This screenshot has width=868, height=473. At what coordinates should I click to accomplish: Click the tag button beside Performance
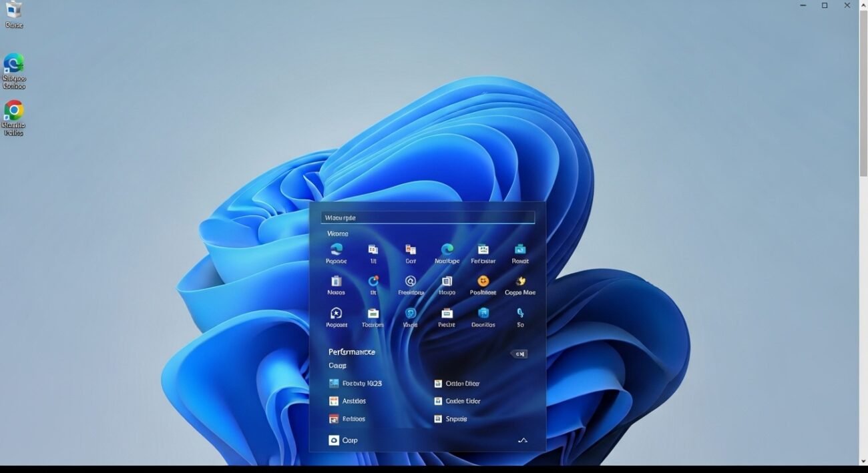point(519,354)
